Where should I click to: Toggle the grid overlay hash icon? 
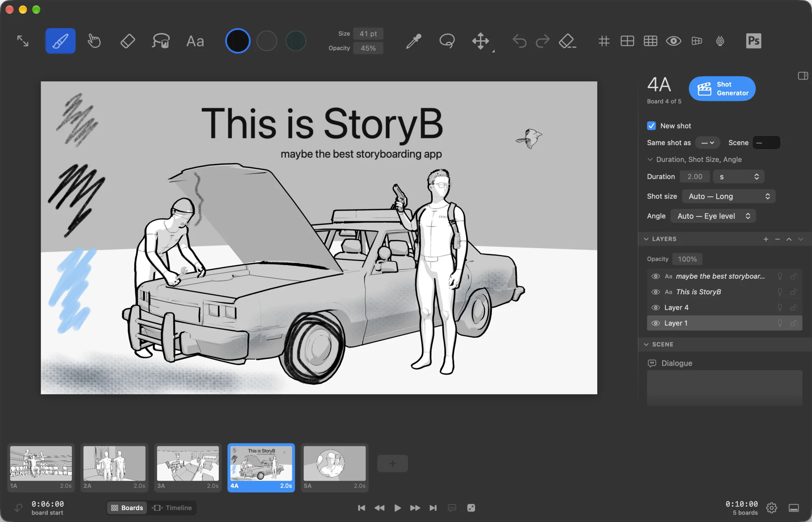pyautogui.click(x=604, y=41)
